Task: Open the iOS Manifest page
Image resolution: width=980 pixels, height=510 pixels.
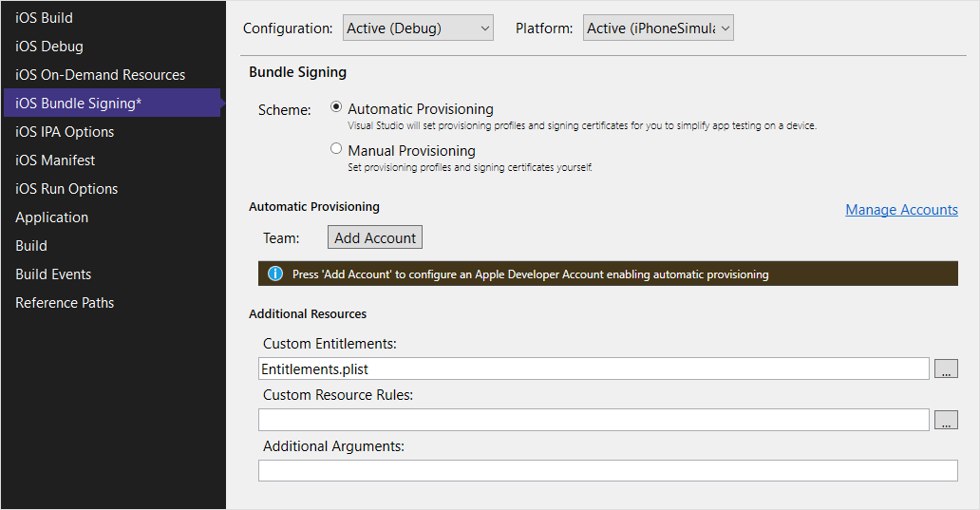Action: [55, 160]
